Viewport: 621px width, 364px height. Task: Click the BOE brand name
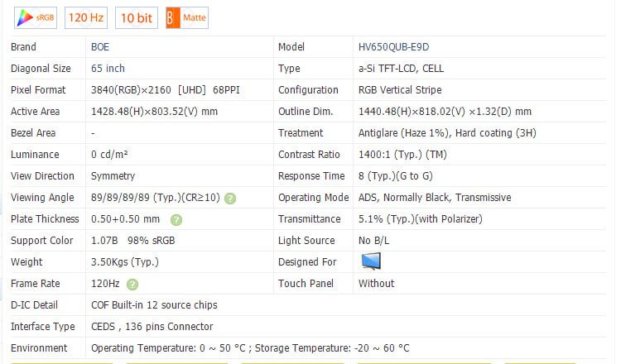coord(100,47)
